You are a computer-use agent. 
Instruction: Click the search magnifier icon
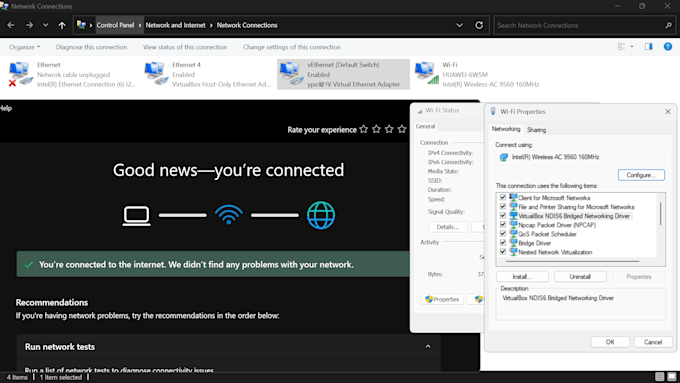pos(668,25)
